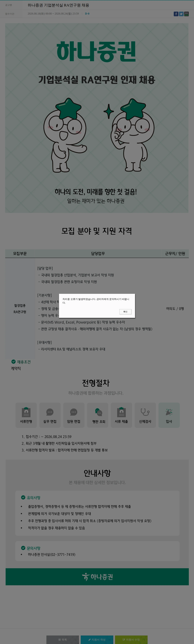Select the 실무 면접 step icon
Image resolution: width=194 pixels, height=644 pixels.
click(50, 412)
